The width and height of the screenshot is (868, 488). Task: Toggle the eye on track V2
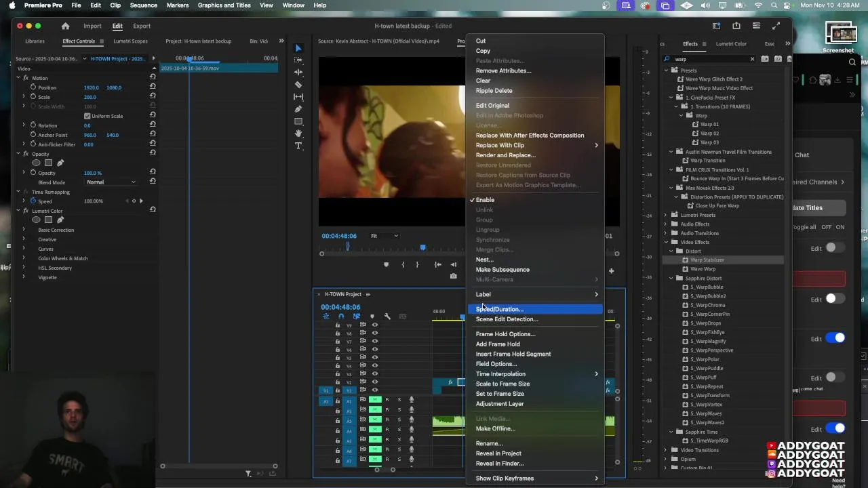point(374,382)
